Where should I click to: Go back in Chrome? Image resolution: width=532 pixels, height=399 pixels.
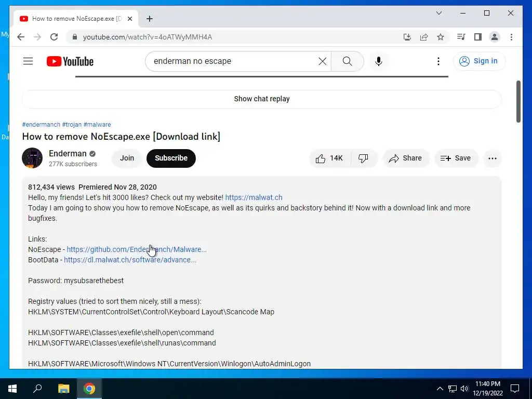coord(21,37)
